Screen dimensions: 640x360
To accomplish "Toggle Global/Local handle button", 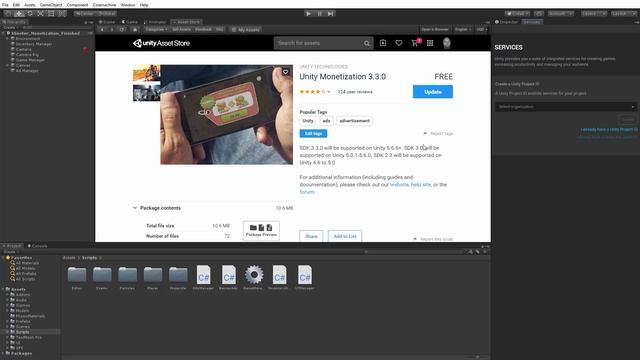I will (106, 13).
